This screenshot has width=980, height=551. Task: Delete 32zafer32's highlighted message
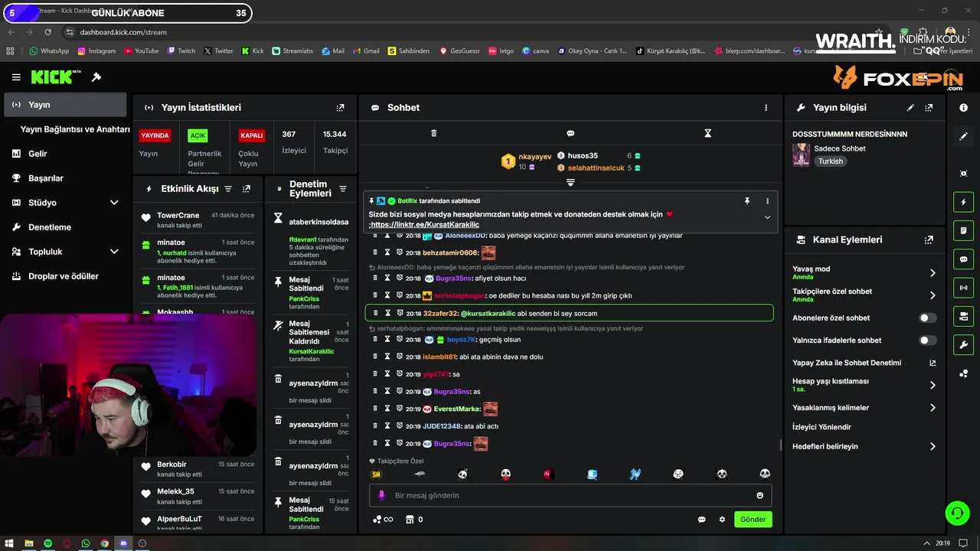coord(375,313)
